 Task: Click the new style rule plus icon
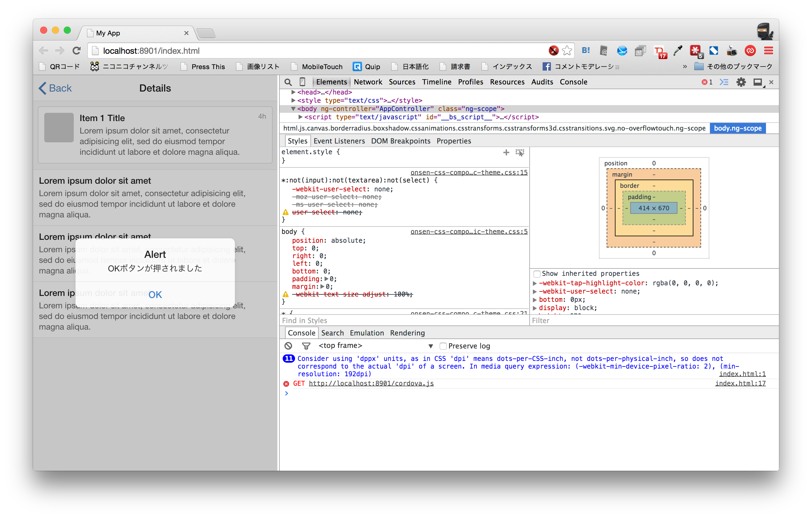tap(506, 152)
